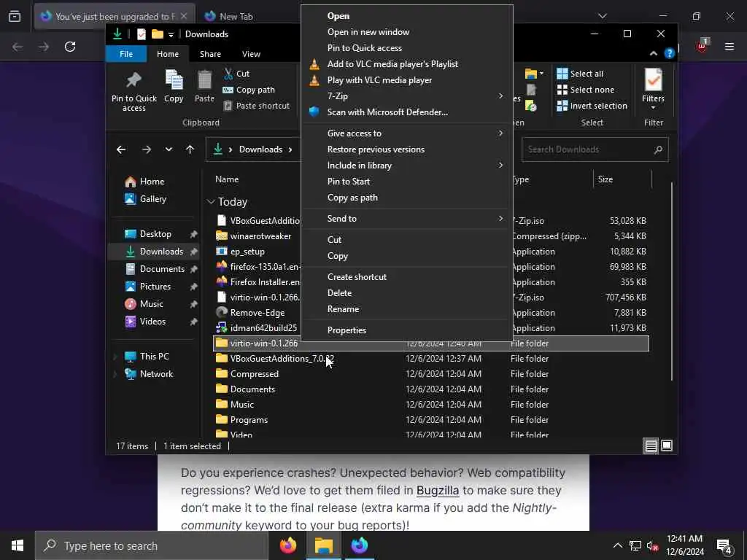The image size is (747, 560).
Task: Select Documents in navigation pane
Action: click(x=162, y=269)
